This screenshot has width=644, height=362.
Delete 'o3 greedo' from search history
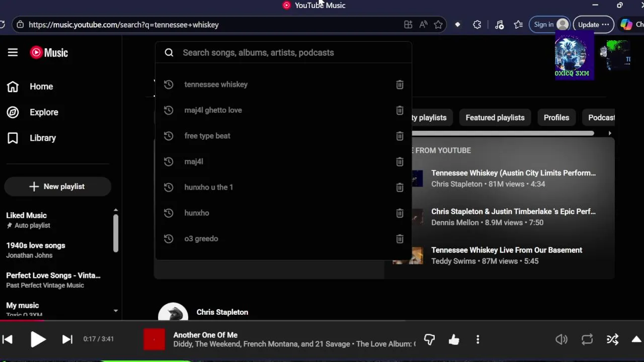tap(399, 238)
